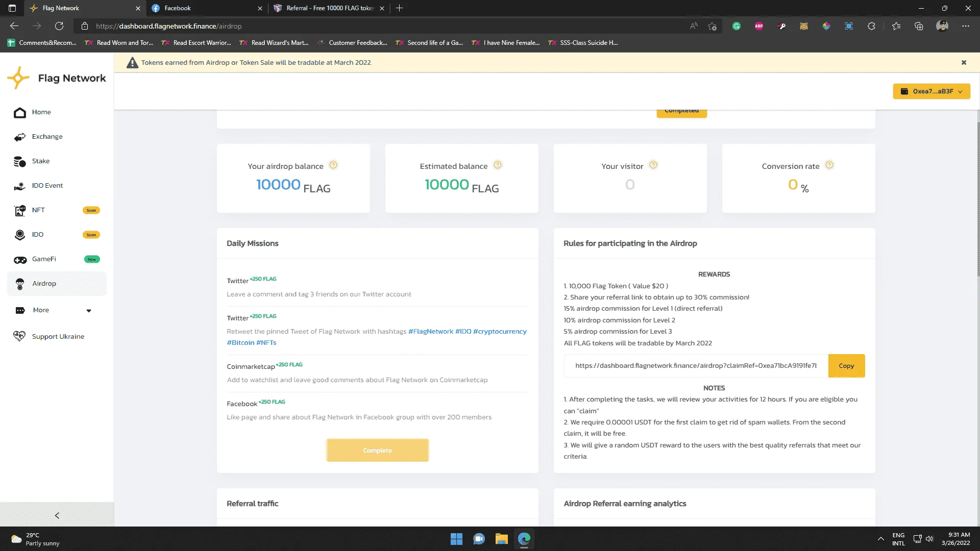Click the Daily Missions heading
The image size is (980, 551).
coord(253,243)
